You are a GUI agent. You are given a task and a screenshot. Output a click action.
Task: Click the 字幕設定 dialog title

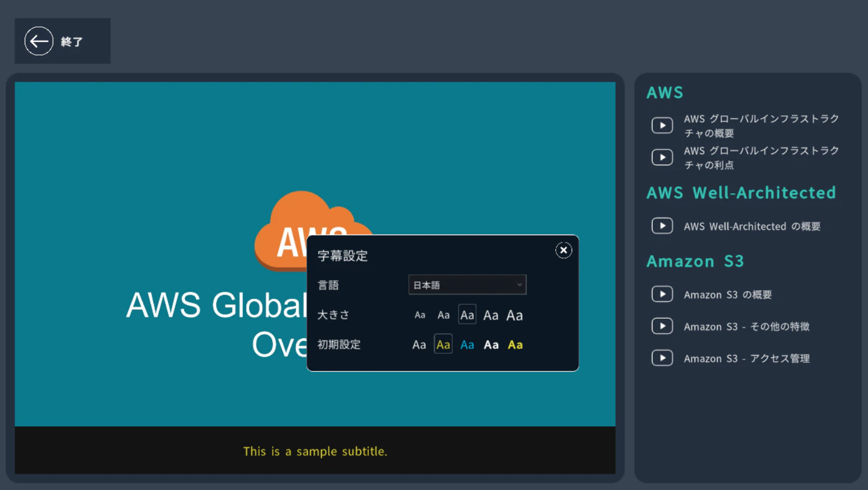tap(342, 256)
